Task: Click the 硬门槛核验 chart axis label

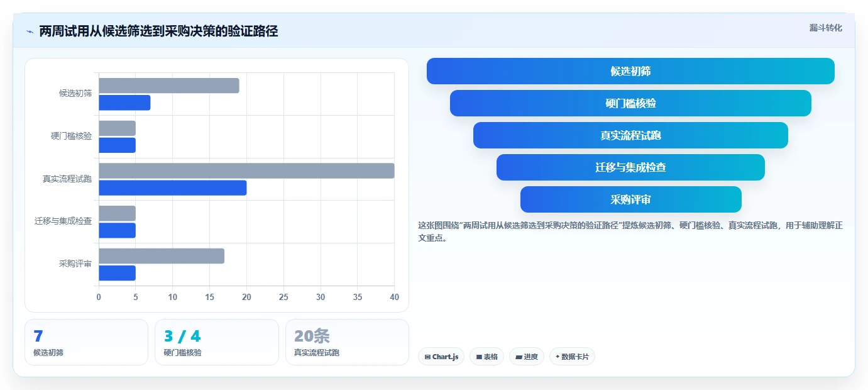Action: 71,136
